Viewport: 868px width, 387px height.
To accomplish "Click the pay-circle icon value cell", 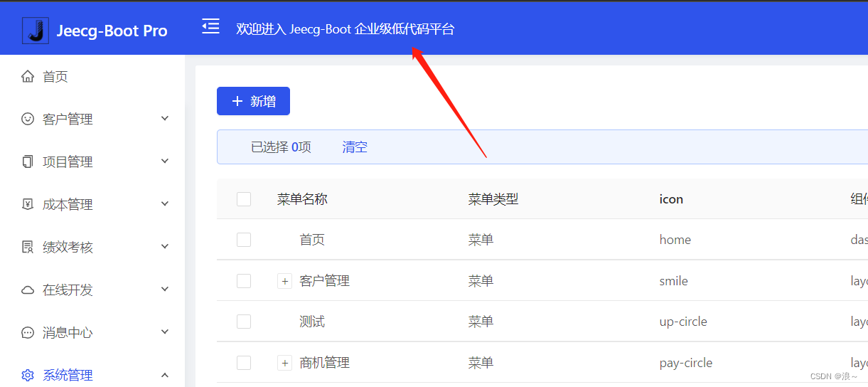I will (x=686, y=363).
